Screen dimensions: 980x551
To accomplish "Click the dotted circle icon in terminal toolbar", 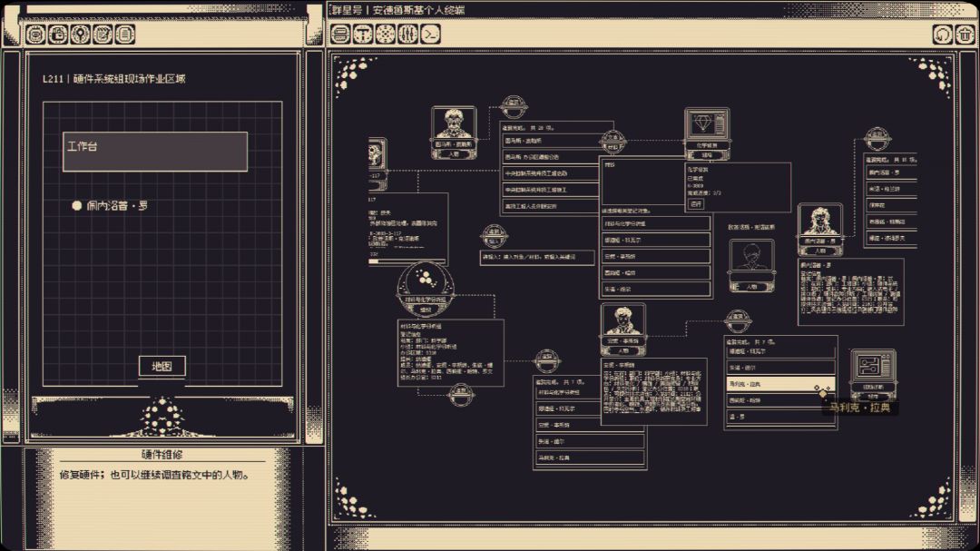I will pyautogui.click(x=386, y=34).
